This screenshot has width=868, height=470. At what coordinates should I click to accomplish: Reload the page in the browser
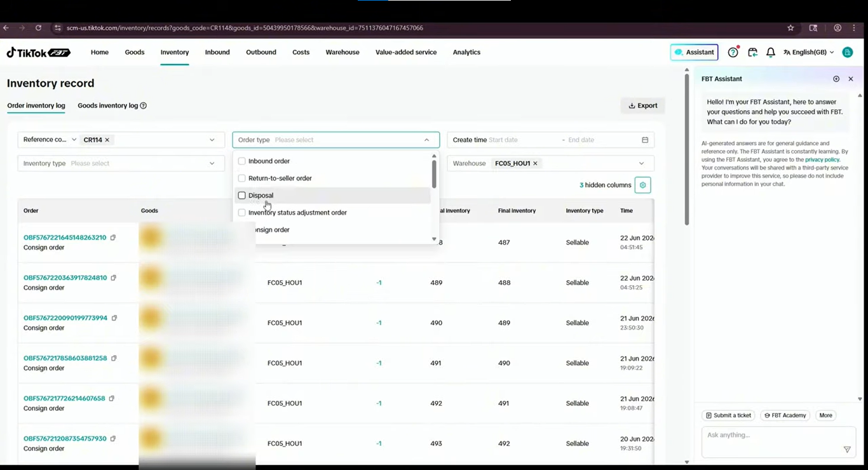(x=38, y=28)
